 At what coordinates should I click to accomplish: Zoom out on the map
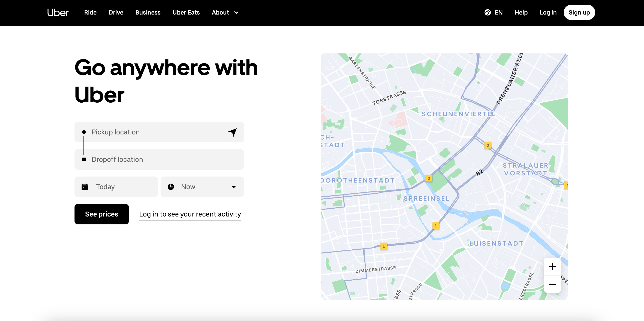[x=552, y=284]
